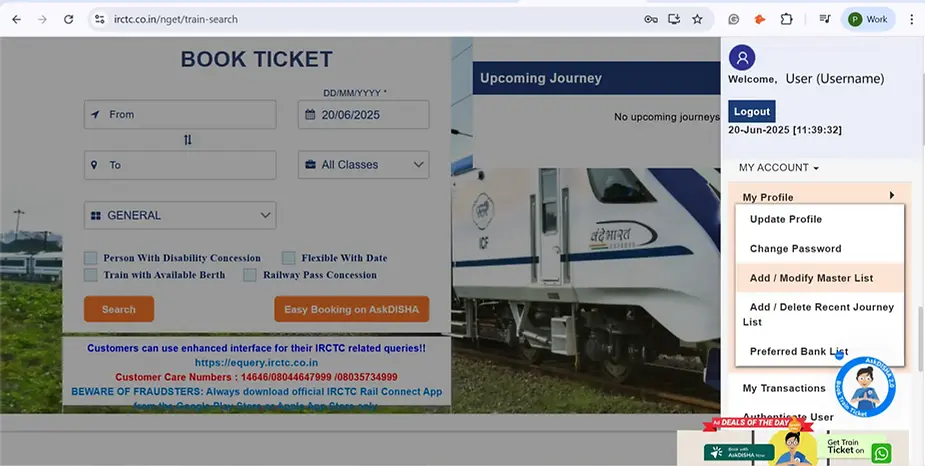
Task: Expand the GENERAL quota dropdown
Action: pos(180,215)
